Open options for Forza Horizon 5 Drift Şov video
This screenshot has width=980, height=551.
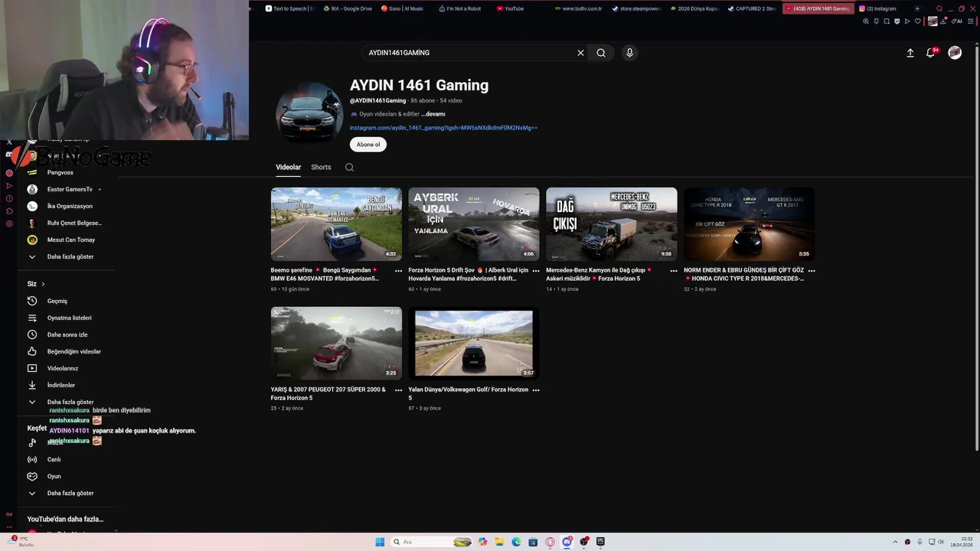536,271
